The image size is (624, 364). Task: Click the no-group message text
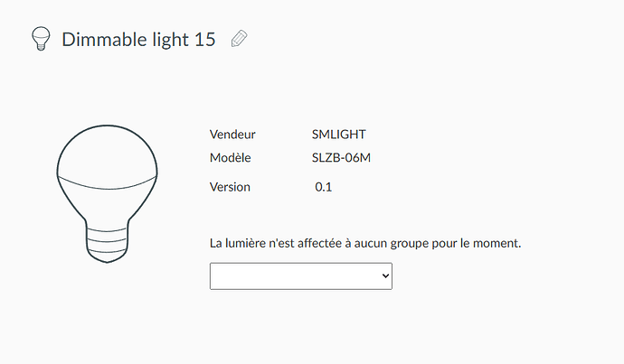(x=365, y=243)
